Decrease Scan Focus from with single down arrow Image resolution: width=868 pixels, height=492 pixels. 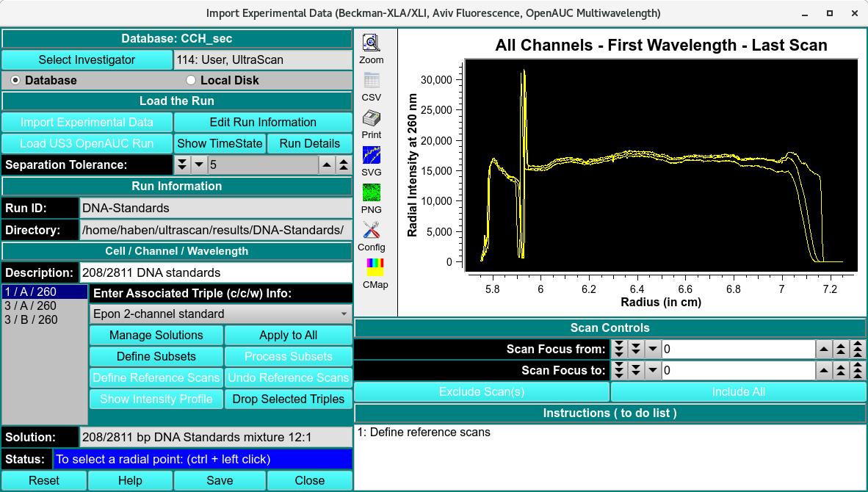(652, 350)
